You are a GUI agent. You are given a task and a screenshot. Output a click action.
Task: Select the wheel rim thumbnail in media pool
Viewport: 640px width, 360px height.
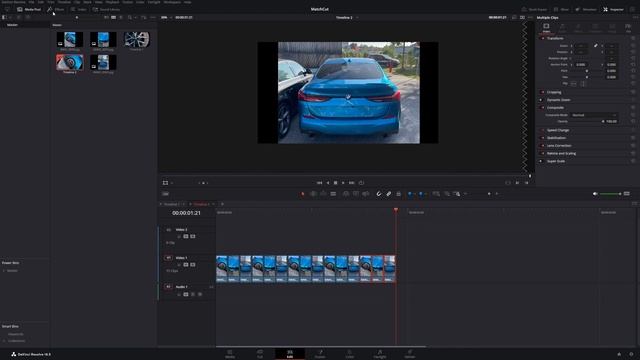[x=137, y=40]
